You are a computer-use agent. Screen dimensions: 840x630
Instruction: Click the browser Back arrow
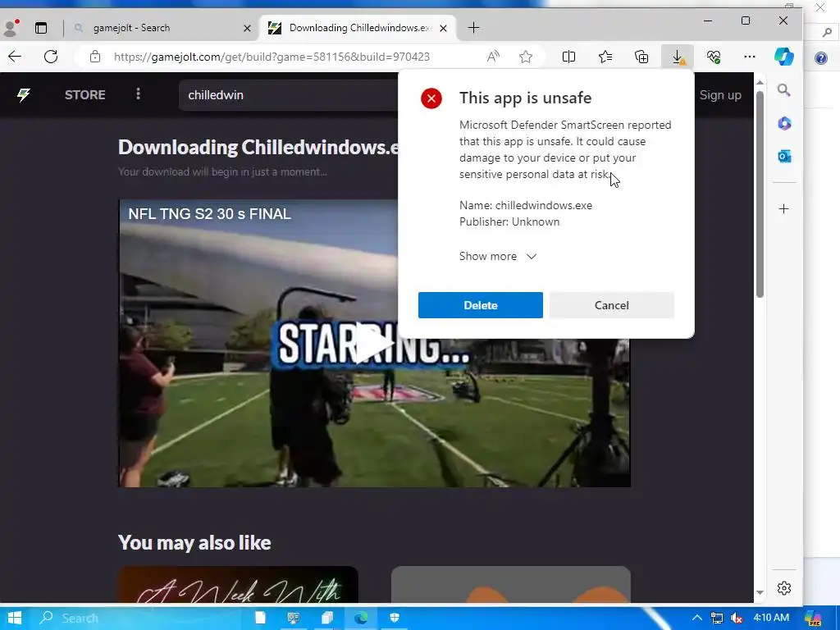(15, 57)
